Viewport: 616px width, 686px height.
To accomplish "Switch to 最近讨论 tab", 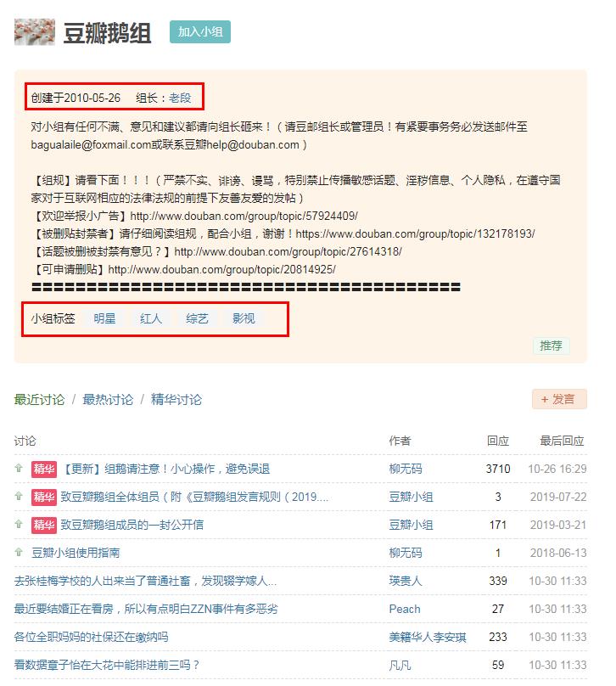I will (x=39, y=399).
